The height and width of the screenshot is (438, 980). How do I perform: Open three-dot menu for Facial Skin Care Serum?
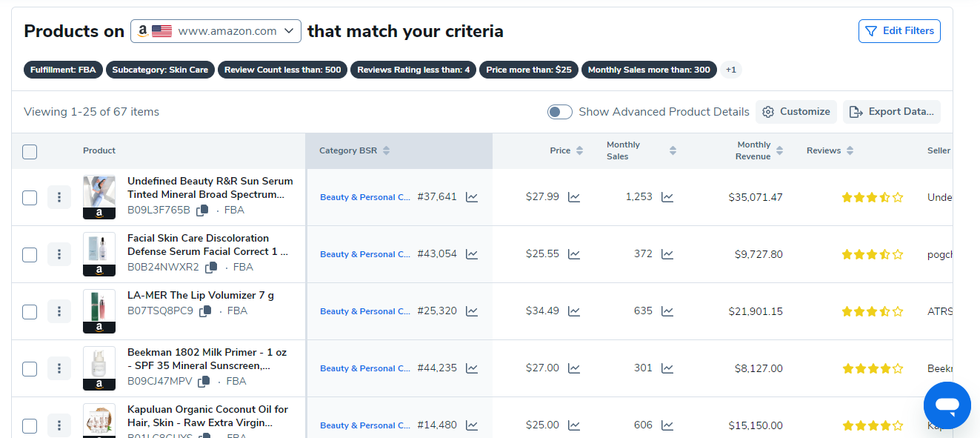[59, 254]
